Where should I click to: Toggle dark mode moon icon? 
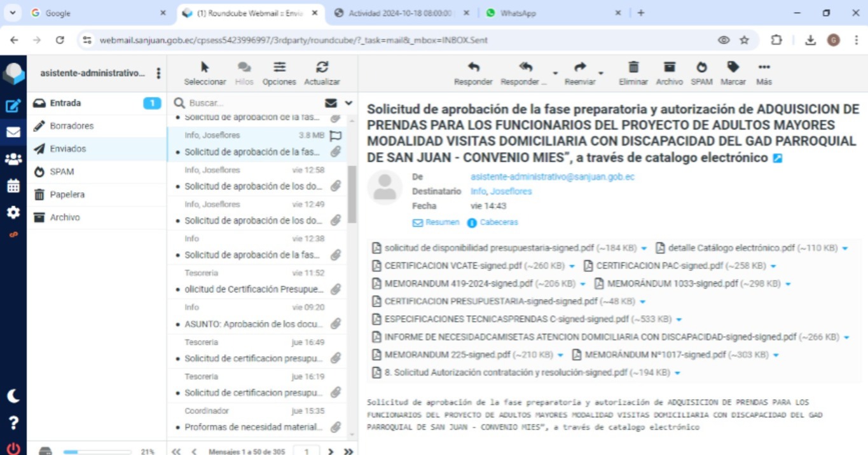[x=13, y=396]
